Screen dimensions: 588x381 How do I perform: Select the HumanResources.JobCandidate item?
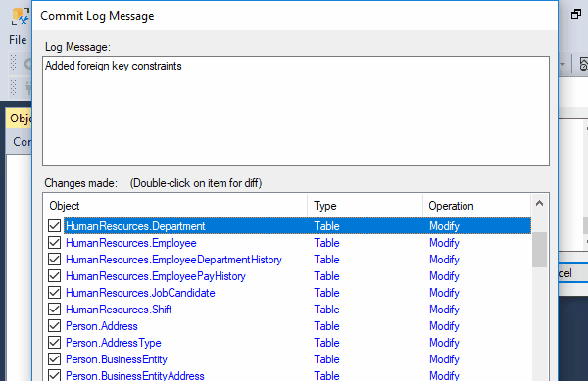tap(140, 293)
